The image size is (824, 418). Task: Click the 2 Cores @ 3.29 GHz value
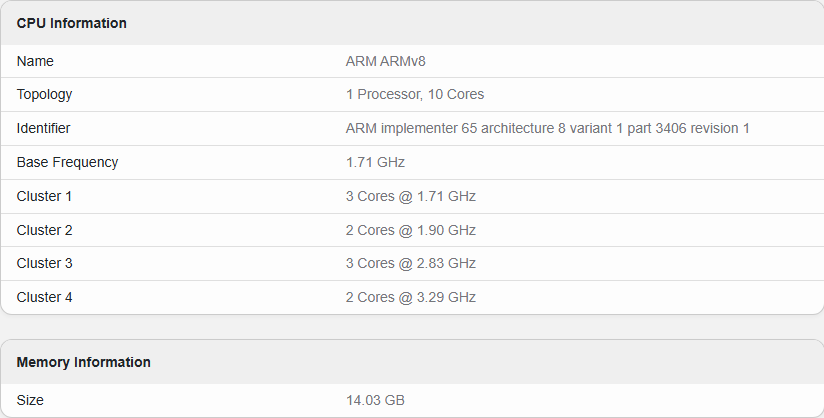pyautogui.click(x=410, y=297)
